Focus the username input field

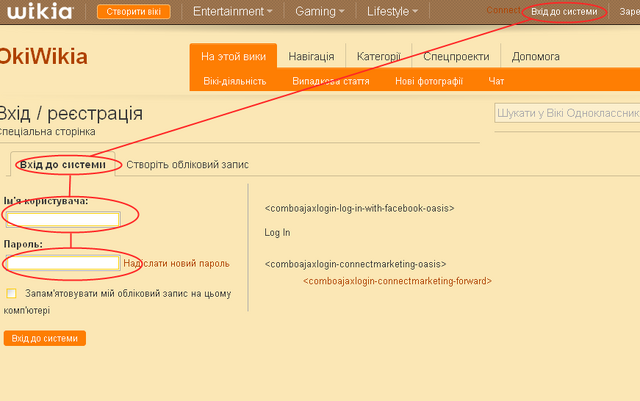[x=63, y=220]
